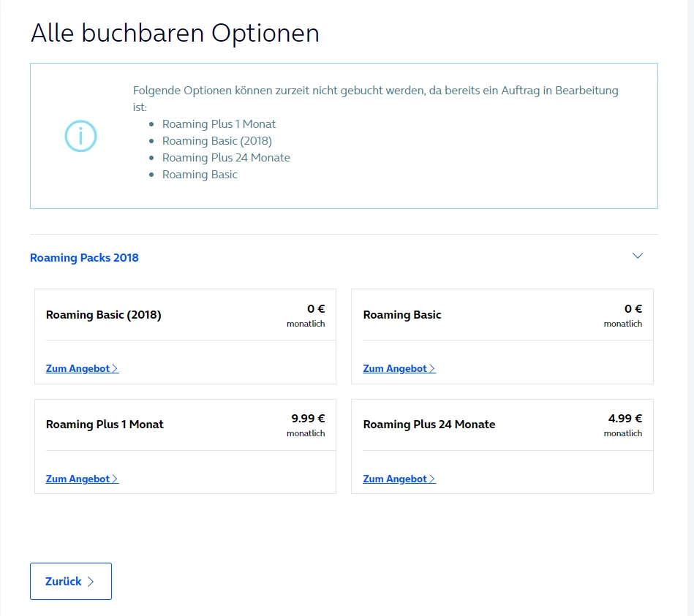Click the 9.99 € monthly price
The width and height of the screenshot is (694, 616).
308,419
